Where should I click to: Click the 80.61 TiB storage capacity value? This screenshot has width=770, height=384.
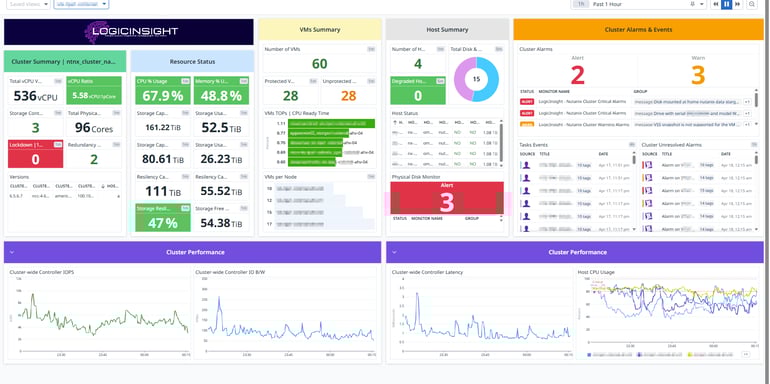[163, 160]
